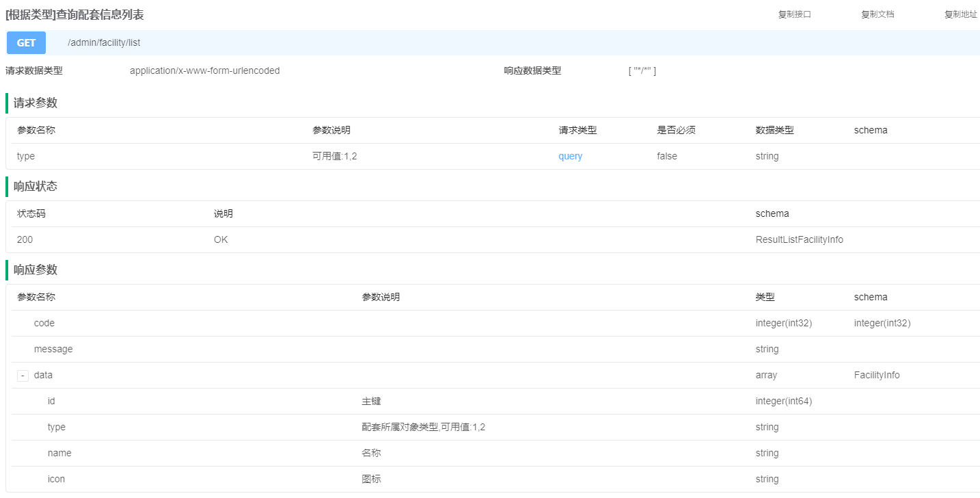Click the ResultListFacilityInfo schema
Screen dimensions: 980x498
point(800,239)
